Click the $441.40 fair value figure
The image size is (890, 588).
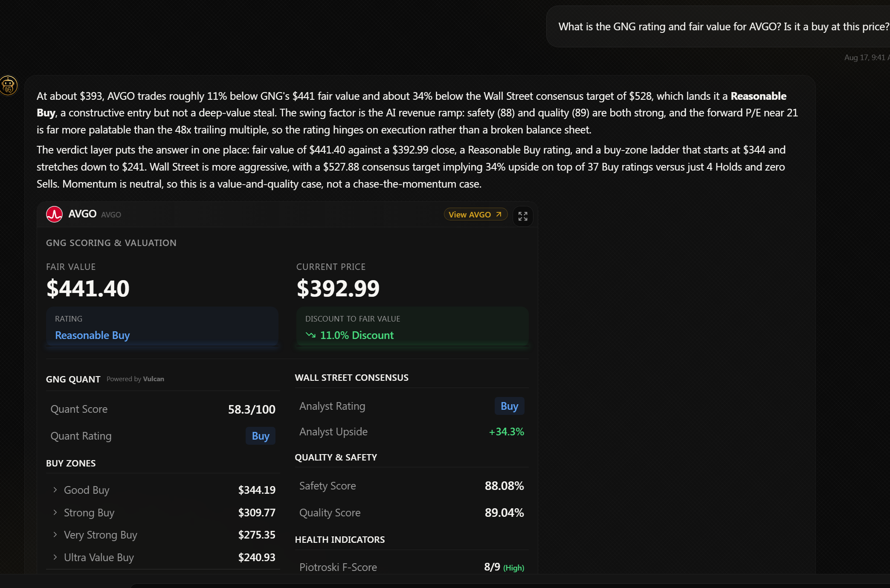coord(88,288)
